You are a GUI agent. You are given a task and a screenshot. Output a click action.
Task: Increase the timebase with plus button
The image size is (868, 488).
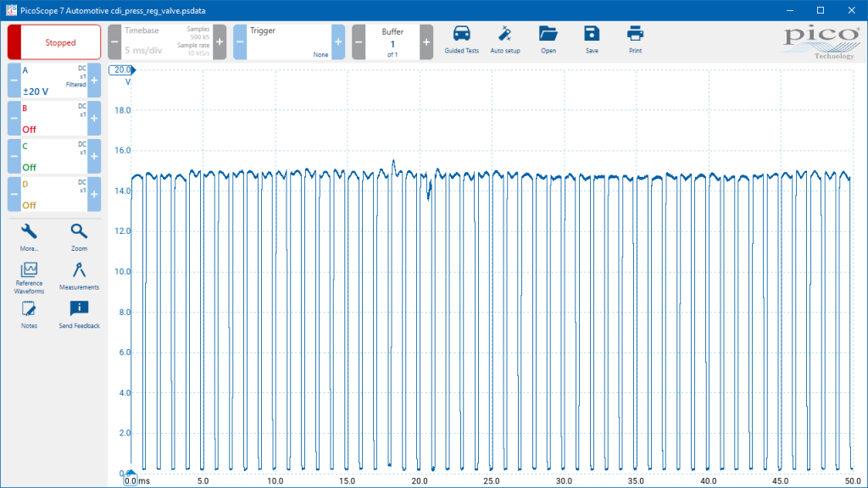coord(220,42)
